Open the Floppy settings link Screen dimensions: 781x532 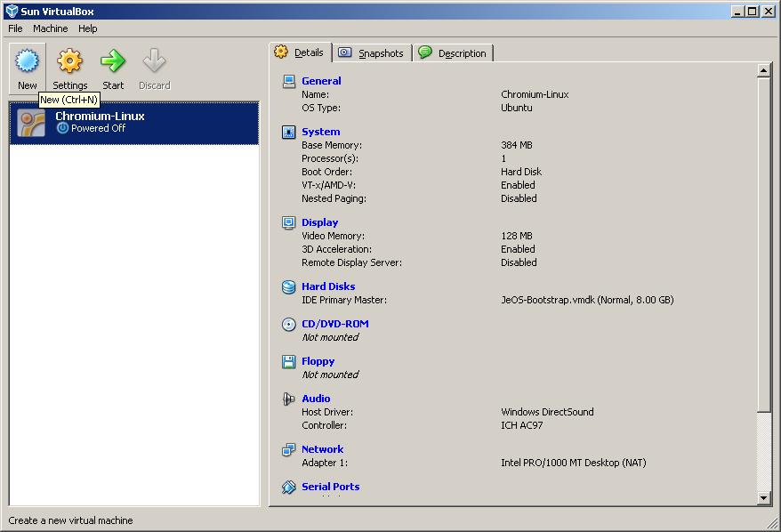(318, 361)
